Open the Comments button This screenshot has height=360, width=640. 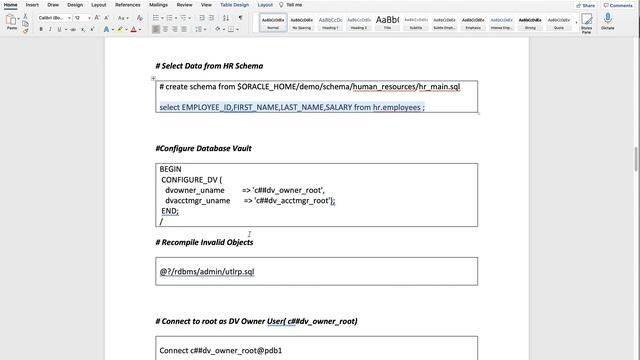click(618, 5)
